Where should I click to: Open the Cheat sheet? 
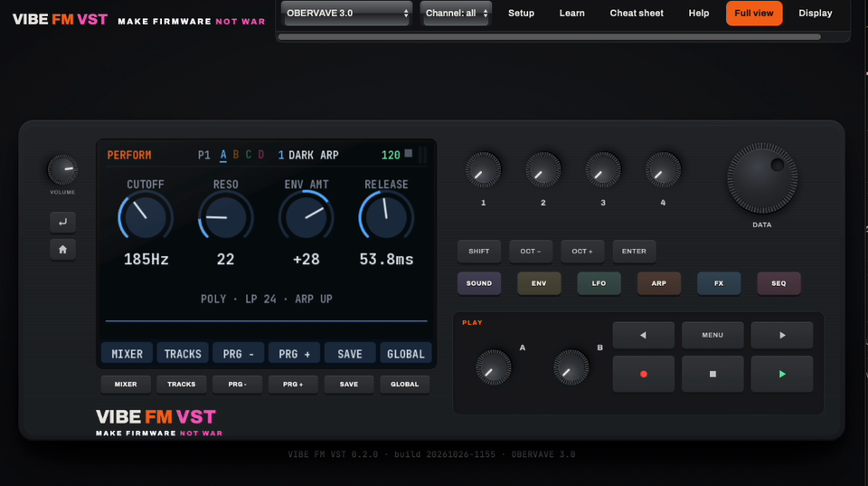pyautogui.click(x=637, y=14)
